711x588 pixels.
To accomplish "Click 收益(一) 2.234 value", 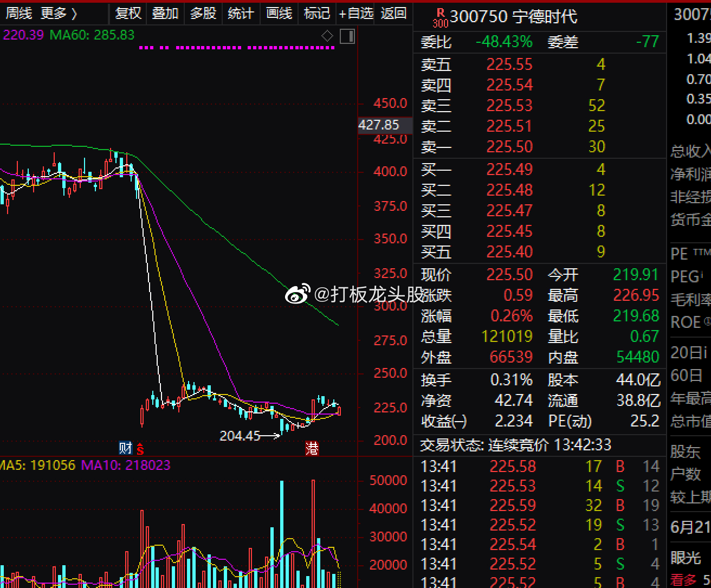I will (514, 421).
